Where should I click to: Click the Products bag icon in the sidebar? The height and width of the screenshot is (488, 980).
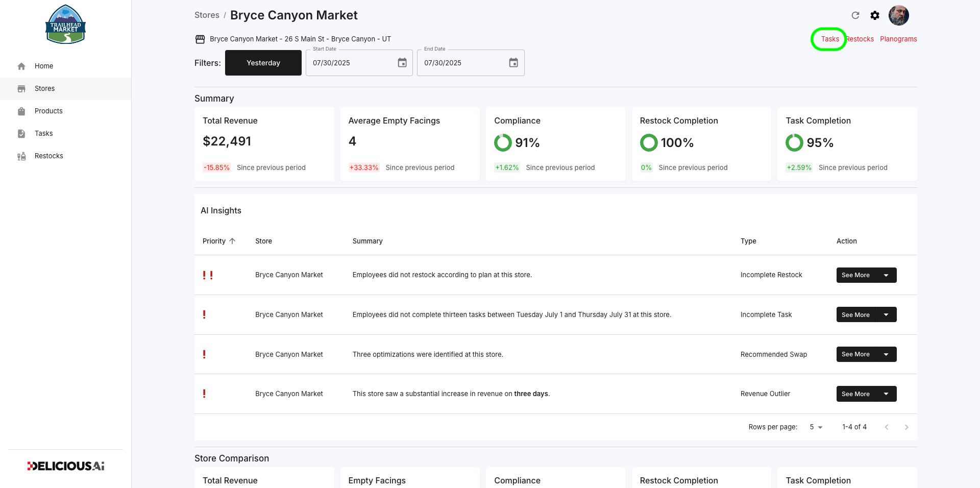(21, 111)
